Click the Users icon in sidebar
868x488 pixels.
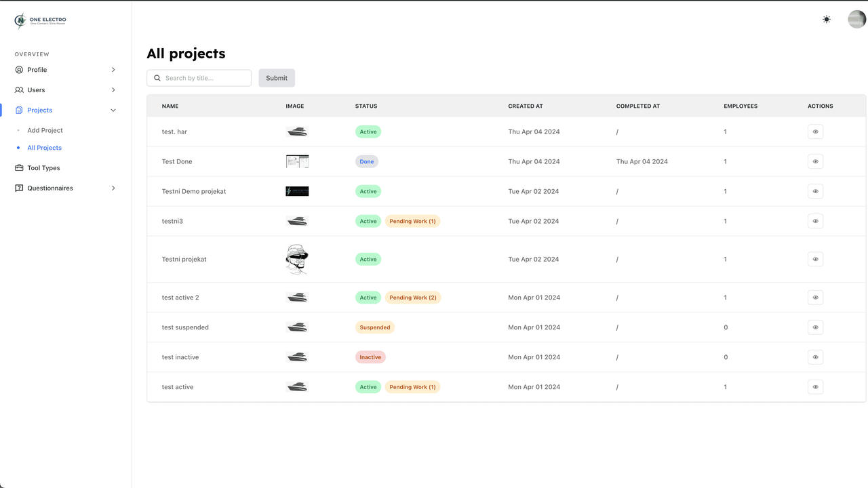tap(19, 90)
